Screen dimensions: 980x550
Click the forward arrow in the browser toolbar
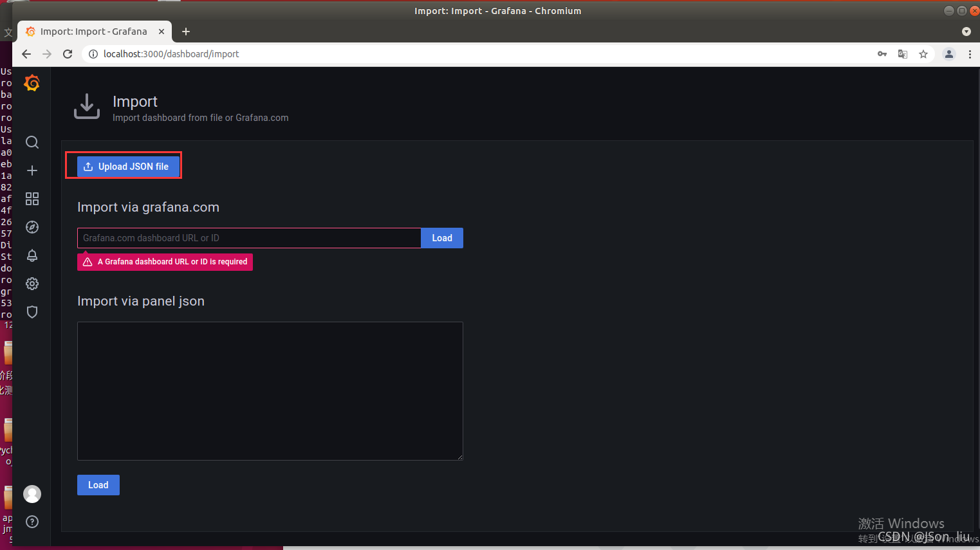[x=47, y=54]
